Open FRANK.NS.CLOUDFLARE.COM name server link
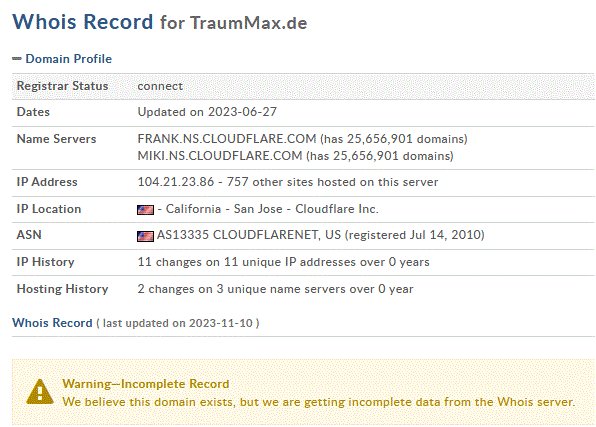 click(227, 139)
